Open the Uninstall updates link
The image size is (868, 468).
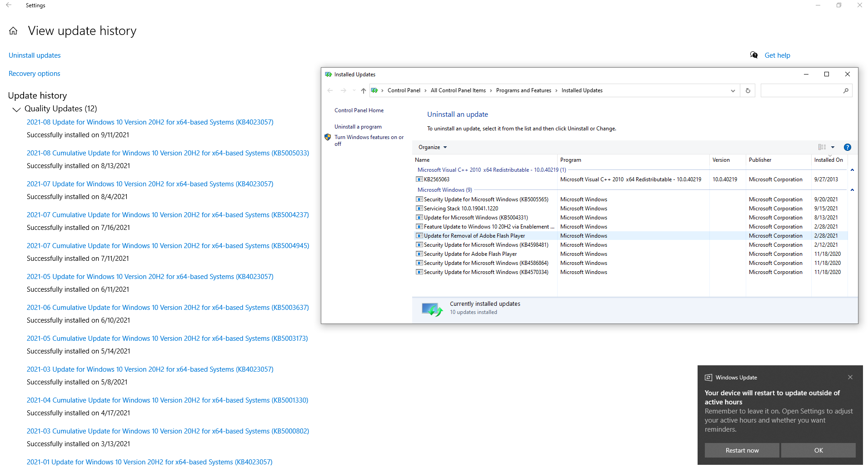point(35,55)
